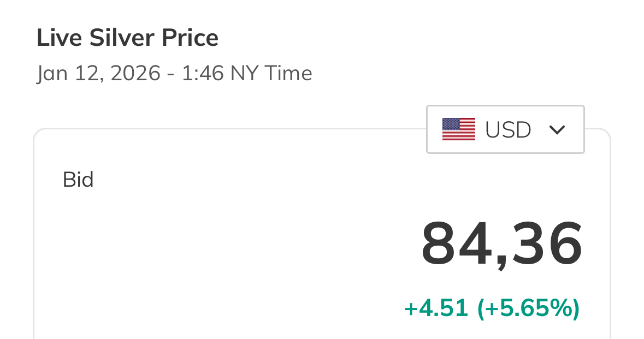Click the green (+5.65%) percentage change
Image resolution: width=644 pixels, height=339 pixels.
tap(528, 308)
